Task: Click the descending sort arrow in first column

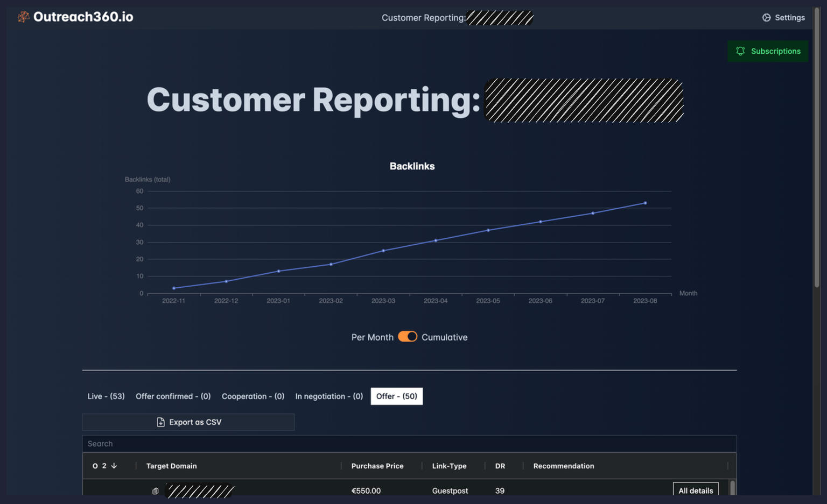Action: tap(115, 466)
